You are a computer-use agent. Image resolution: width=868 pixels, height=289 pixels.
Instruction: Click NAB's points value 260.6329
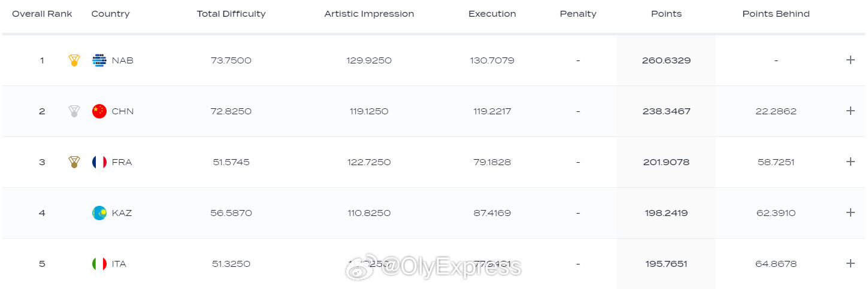tap(666, 60)
